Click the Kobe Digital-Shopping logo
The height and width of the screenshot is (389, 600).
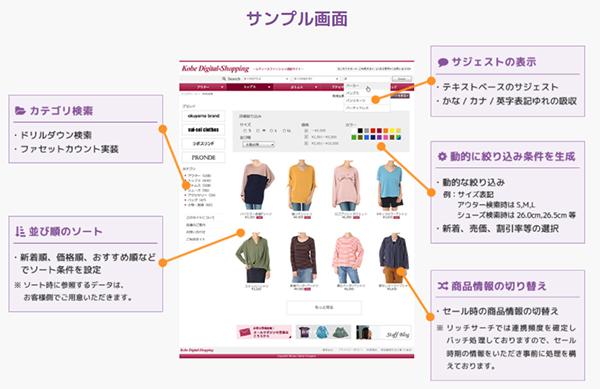coord(215,68)
